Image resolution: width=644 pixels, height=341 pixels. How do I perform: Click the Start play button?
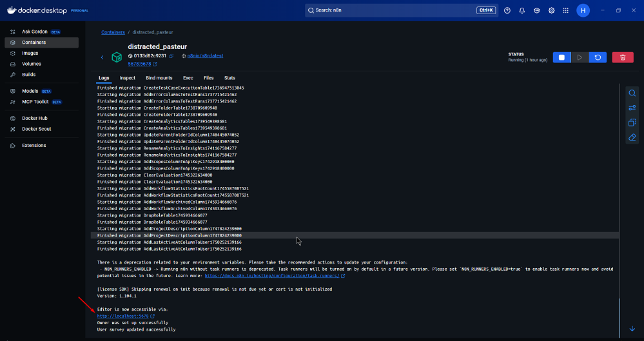580,57
